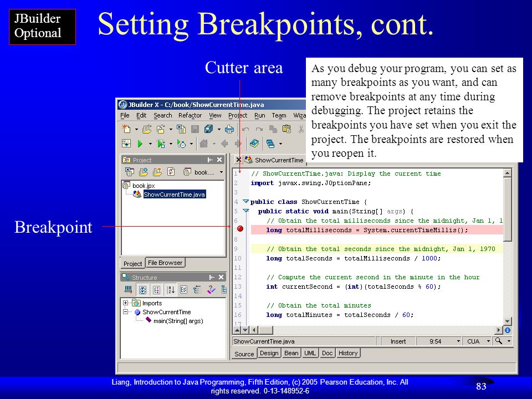The height and width of the screenshot is (399, 532).
Task: Open the New file dropdown arrow
Action: [x=136, y=129]
